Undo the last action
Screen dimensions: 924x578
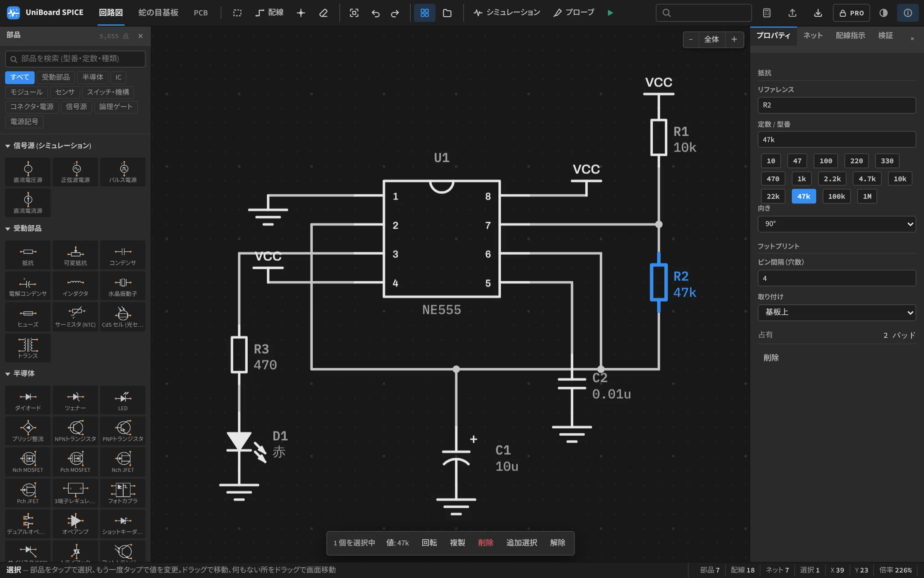tap(375, 13)
